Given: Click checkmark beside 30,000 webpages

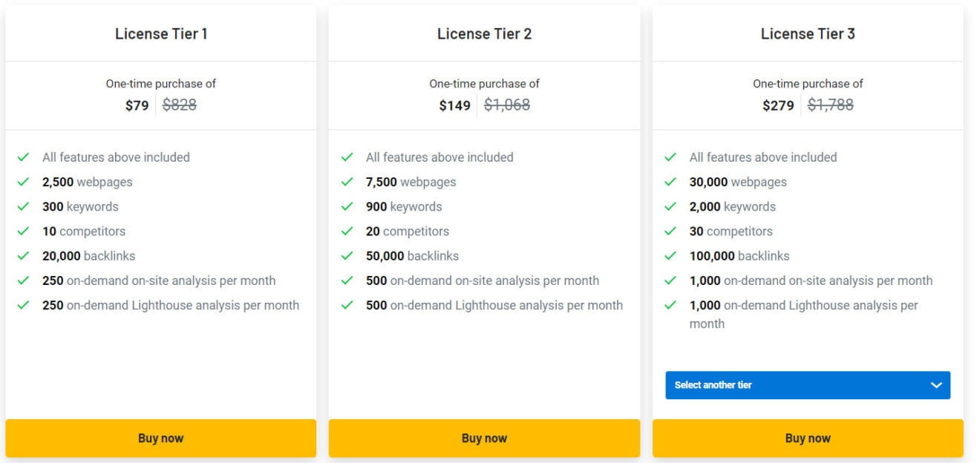Looking at the screenshot, I should (x=670, y=182).
